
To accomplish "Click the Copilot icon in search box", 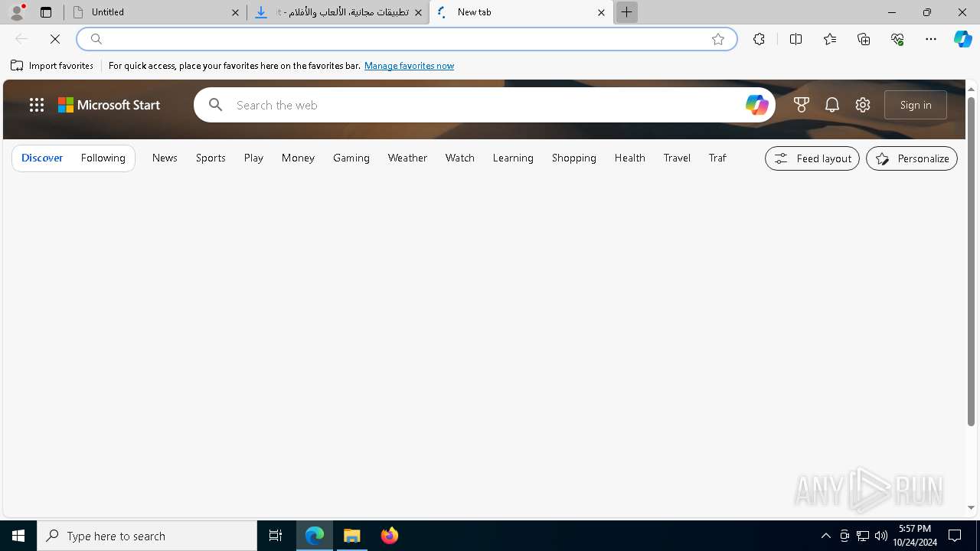I will [x=756, y=105].
